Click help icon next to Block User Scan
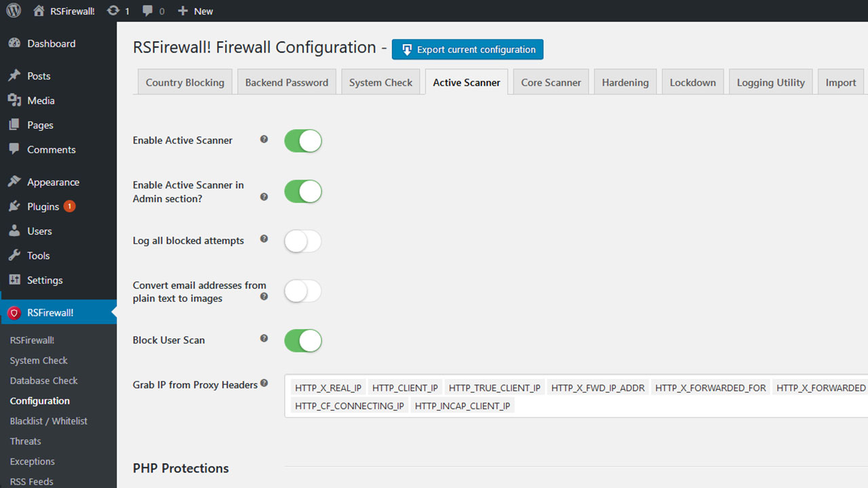Screen dimensions: 868x488 (x=264, y=338)
